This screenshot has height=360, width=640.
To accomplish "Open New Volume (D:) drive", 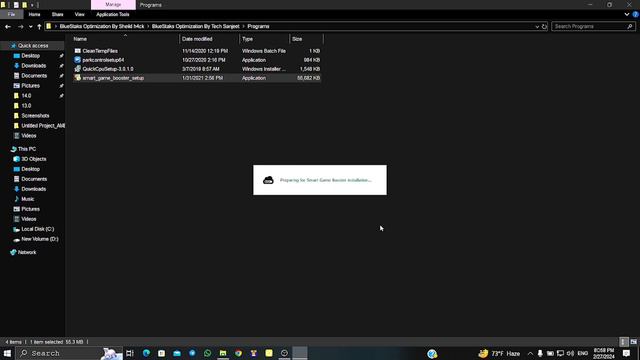I will click(x=40, y=239).
